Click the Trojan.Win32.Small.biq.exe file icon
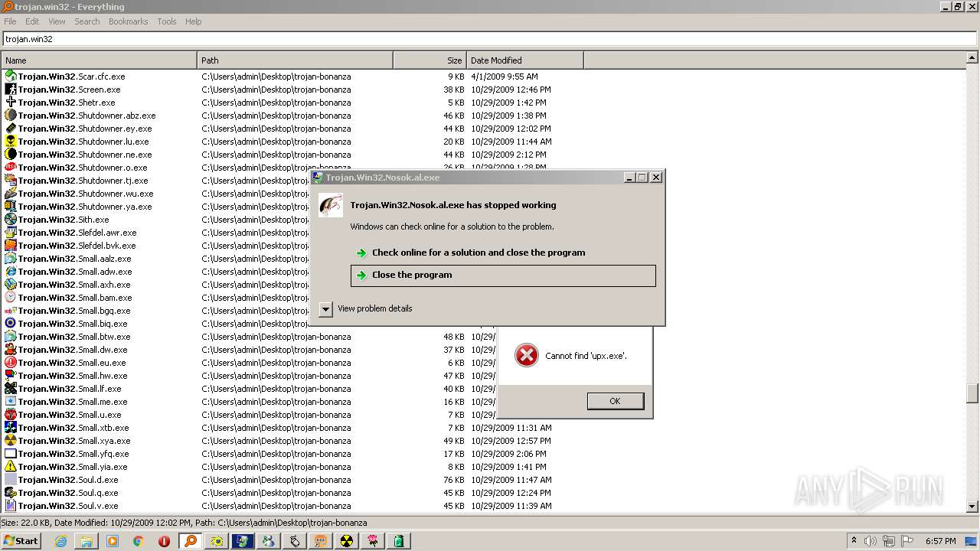980x551 pixels. click(11, 324)
